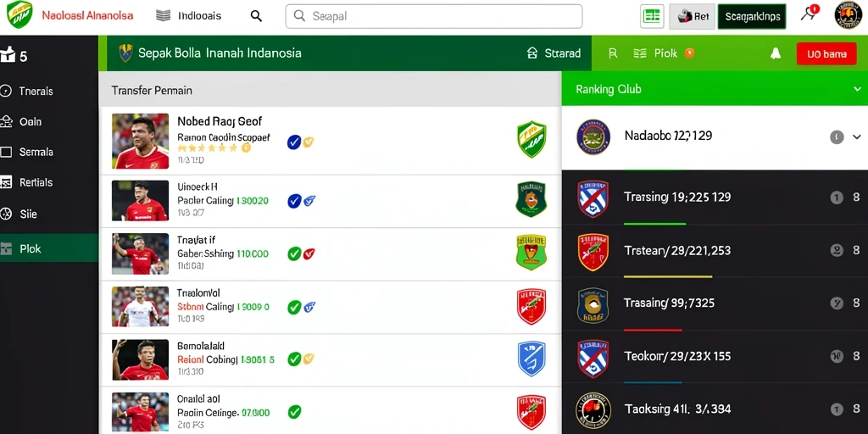868x434 pixels.
Task: Click the pin icon with red notification badge
Action: (x=810, y=14)
